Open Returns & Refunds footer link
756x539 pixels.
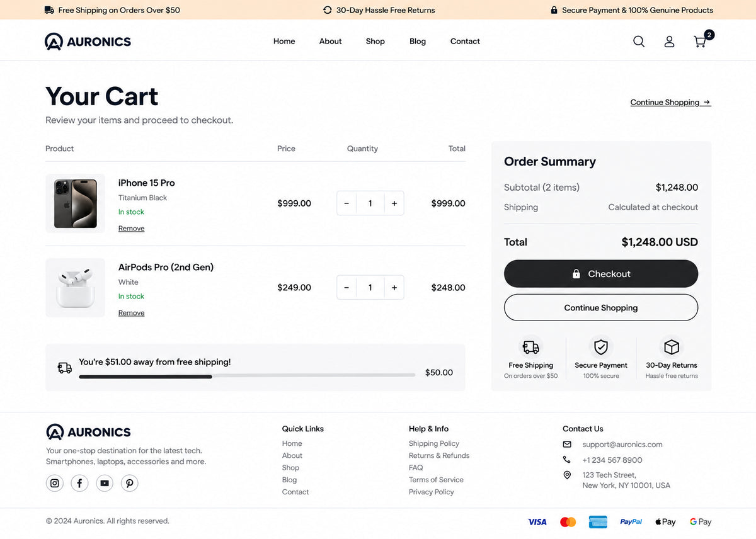coord(439,455)
